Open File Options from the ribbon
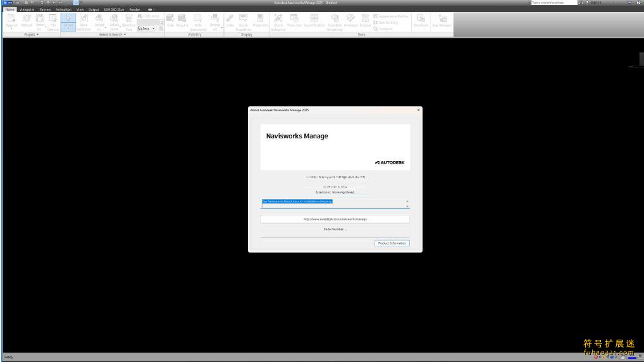The width and height of the screenshot is (644, 362). coord(53,21)
